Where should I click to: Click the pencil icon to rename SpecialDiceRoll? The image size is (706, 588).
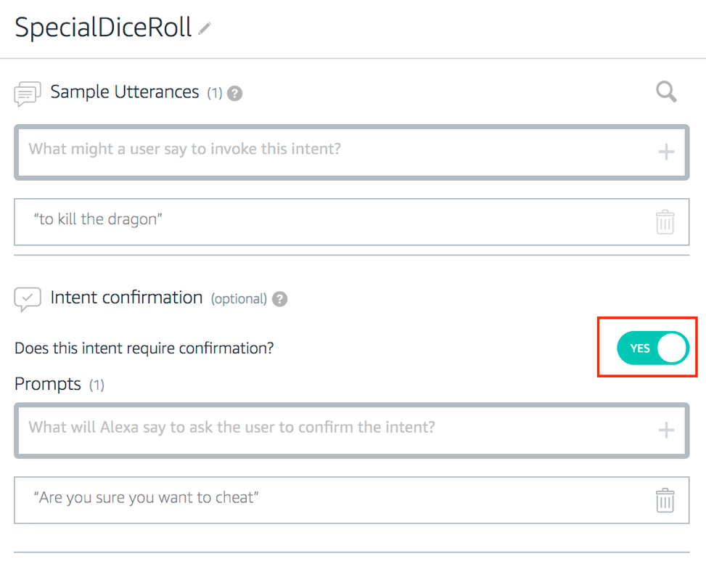click(x=205, y=29)
